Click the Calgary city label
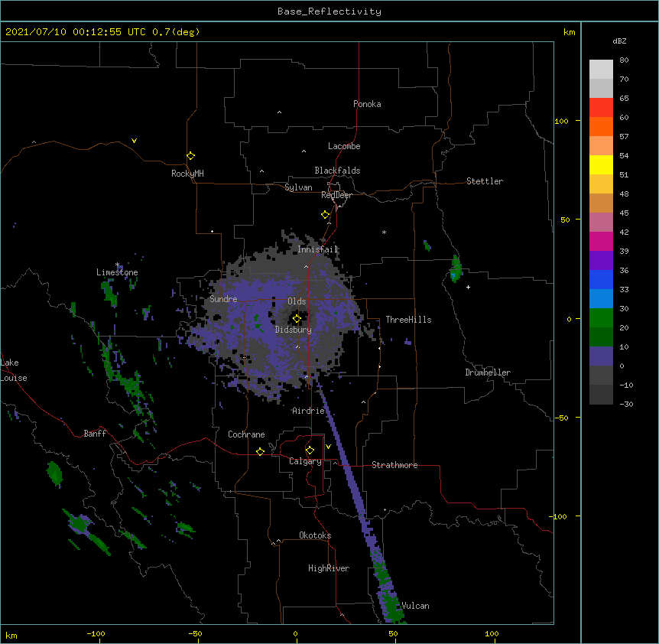The height and width of the screenshot is (644, 659). 305,461
